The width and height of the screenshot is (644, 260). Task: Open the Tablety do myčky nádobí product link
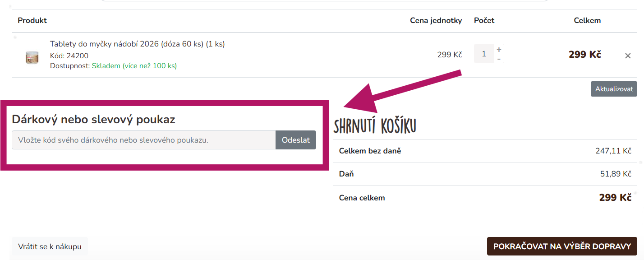(137, 44)
